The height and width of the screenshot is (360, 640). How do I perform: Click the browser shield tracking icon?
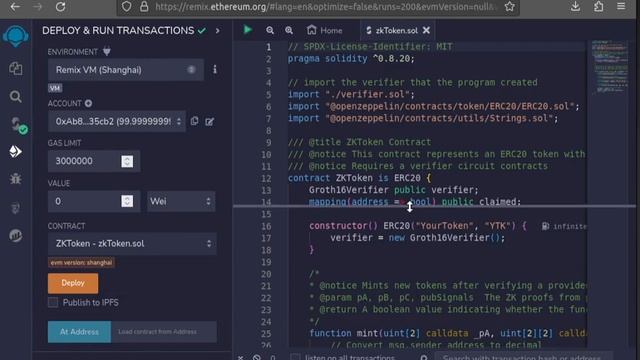127,7
